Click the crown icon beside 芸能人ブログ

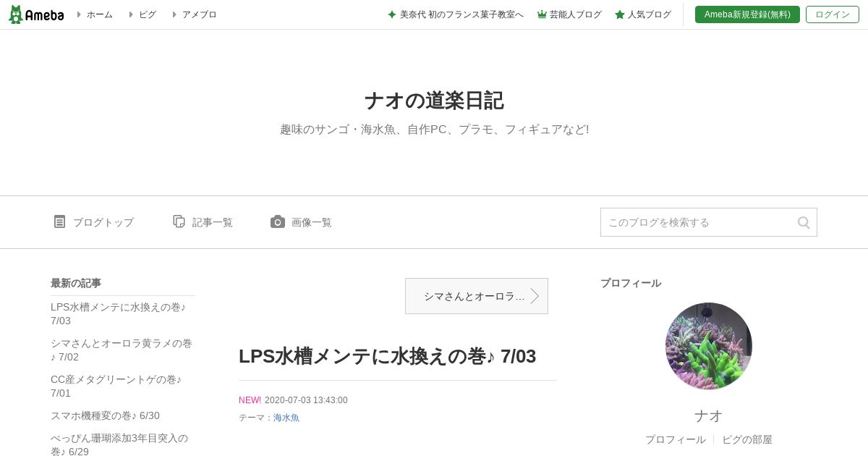click(542, 14)
